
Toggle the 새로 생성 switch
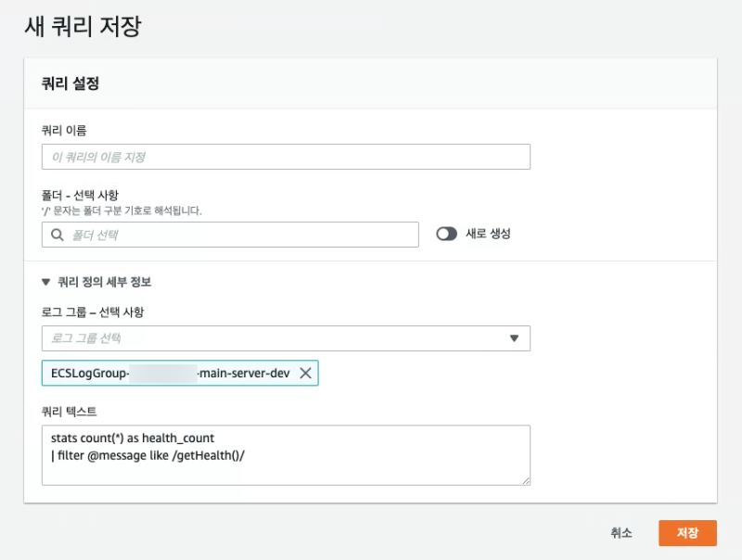click(447, 235)
